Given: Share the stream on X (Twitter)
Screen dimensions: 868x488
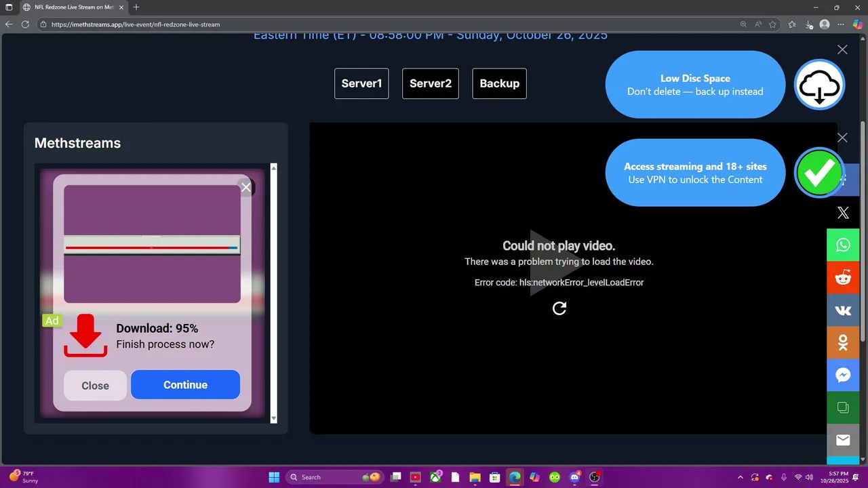Looking at the screenshot, I should 843,213.
